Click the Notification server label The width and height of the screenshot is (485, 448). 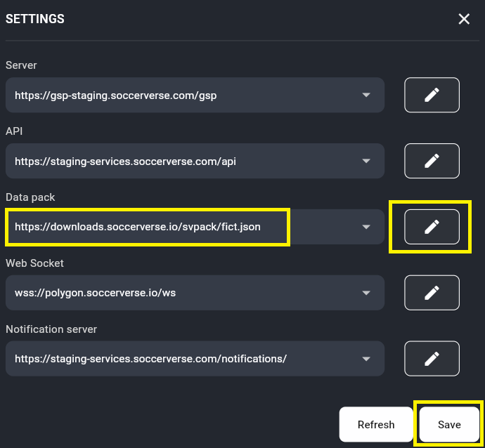[51, 329]
